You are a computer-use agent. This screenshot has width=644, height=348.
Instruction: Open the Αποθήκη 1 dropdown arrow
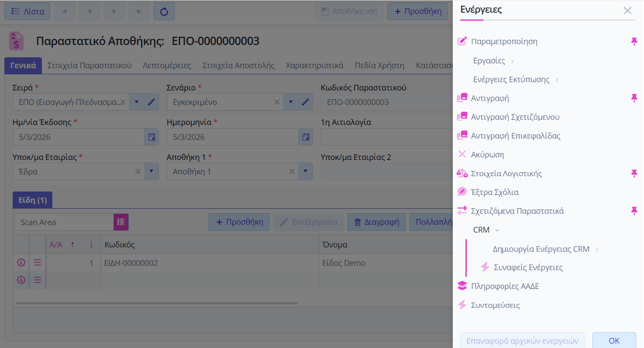click(x=305, y=171)
